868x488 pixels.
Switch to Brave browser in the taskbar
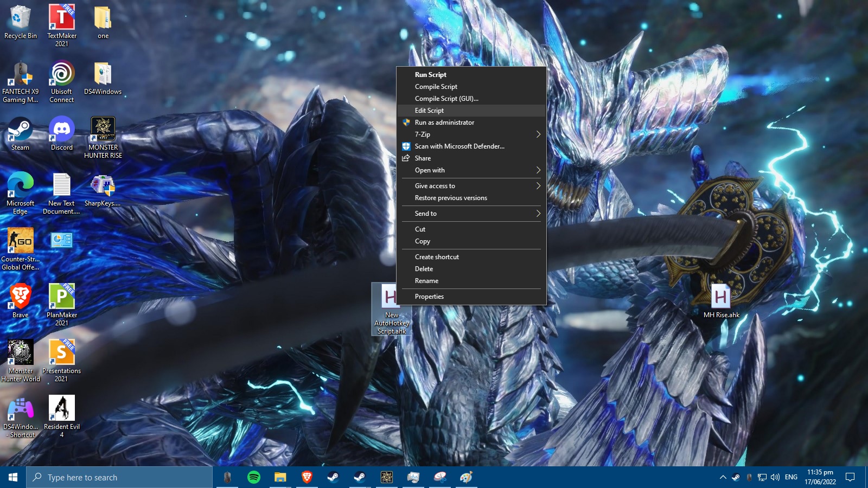click(x=307, y=477)
